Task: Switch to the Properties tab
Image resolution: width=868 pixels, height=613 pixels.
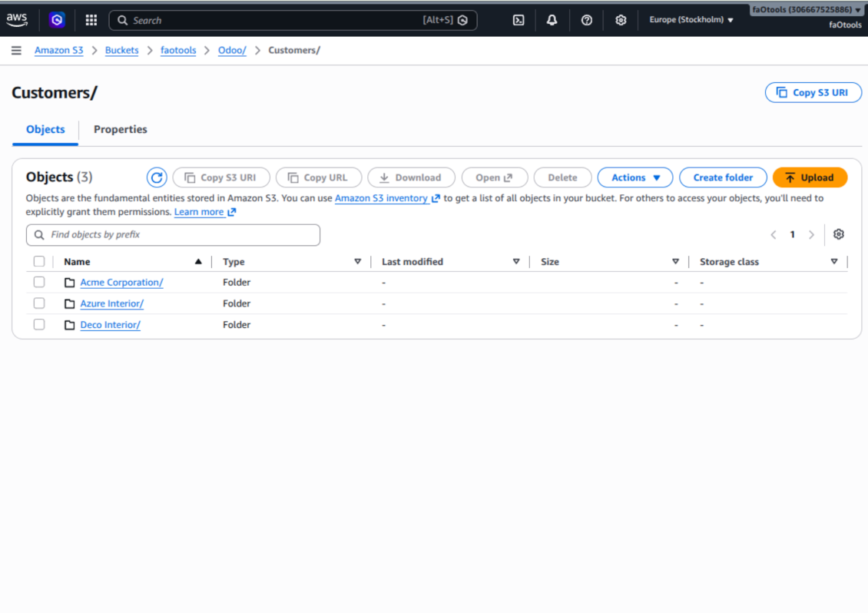Action: click(120, 130)
